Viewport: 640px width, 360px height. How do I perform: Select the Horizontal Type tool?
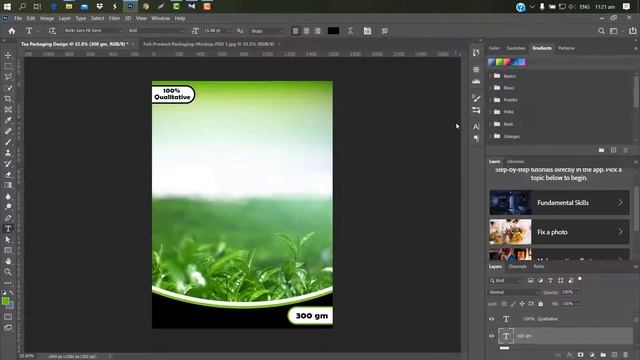(8, 229)
